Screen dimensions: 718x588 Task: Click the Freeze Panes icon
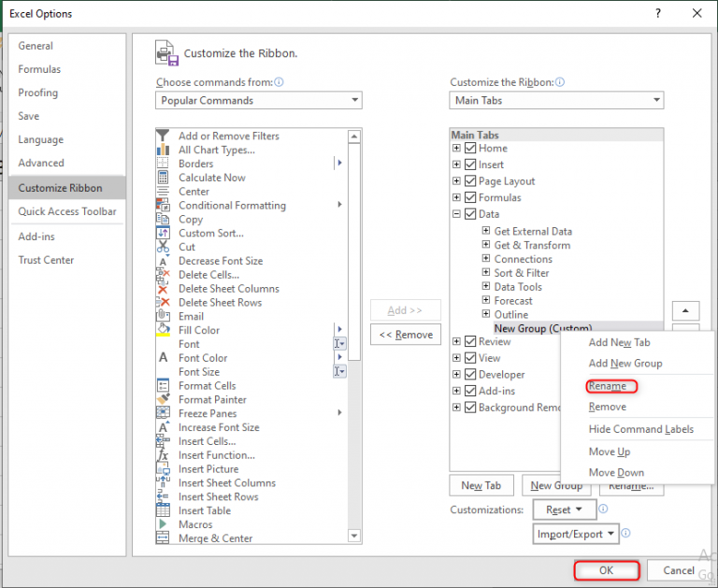(x=163, y=413)
